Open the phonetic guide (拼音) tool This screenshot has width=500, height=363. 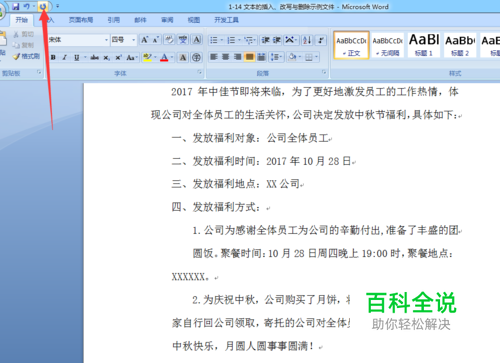click(x=183, y=40)
